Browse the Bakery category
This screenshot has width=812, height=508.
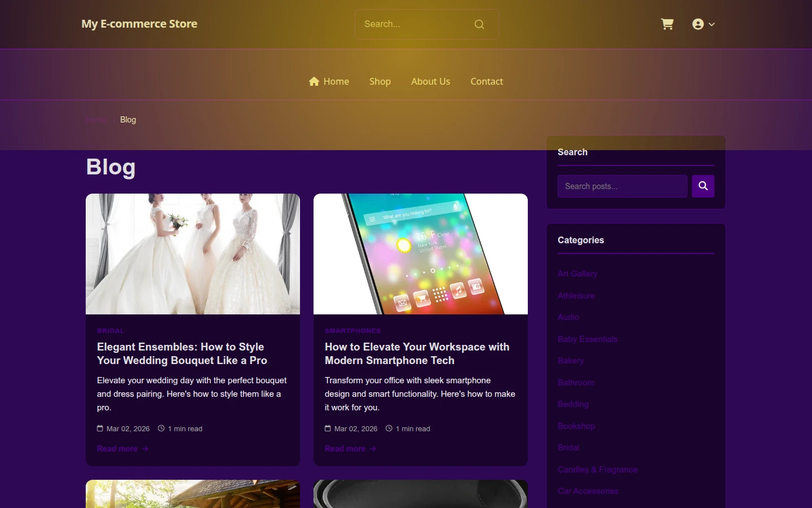(x=571, y=361)
